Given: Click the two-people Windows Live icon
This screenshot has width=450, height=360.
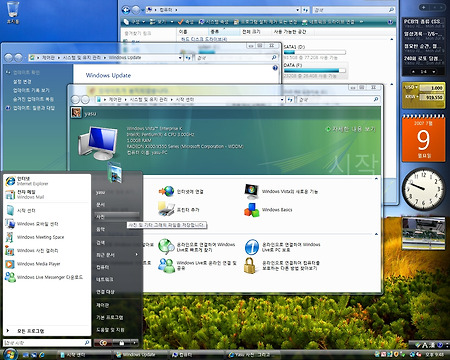Looking at the screenshot, I should [166, 266].
